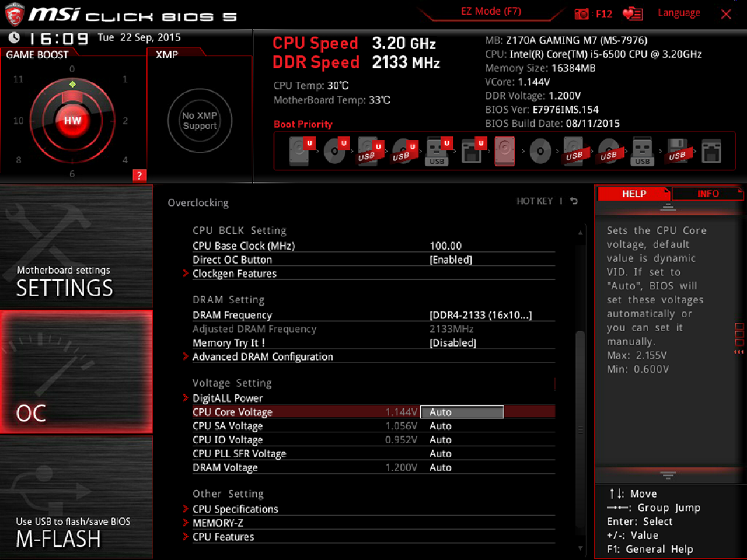The image size is (747, 560).
Task: Click the Adjusted DRAM Frequency row
Action: click(x=373, y=329)
